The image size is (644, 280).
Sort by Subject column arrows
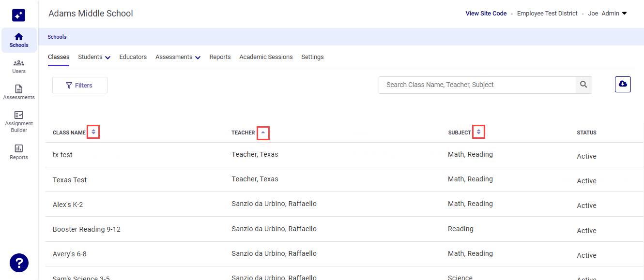pyautogui.click(x=478, y=132)
